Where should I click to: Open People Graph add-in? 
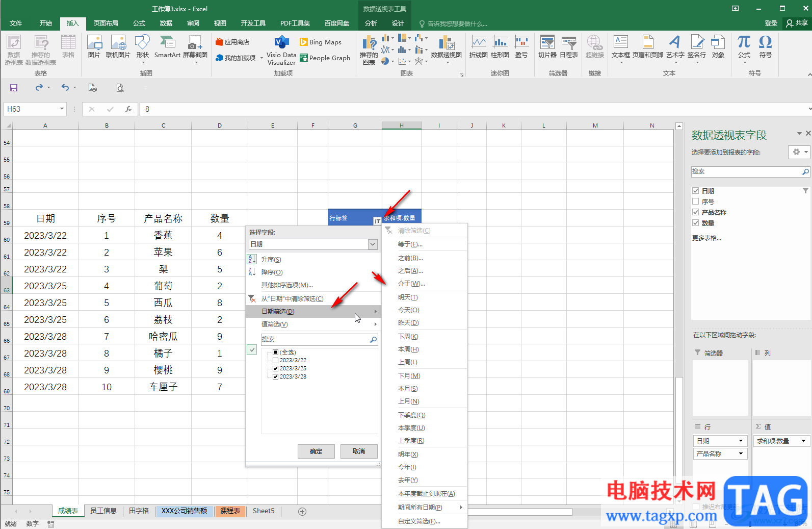[x=325, y=58]
